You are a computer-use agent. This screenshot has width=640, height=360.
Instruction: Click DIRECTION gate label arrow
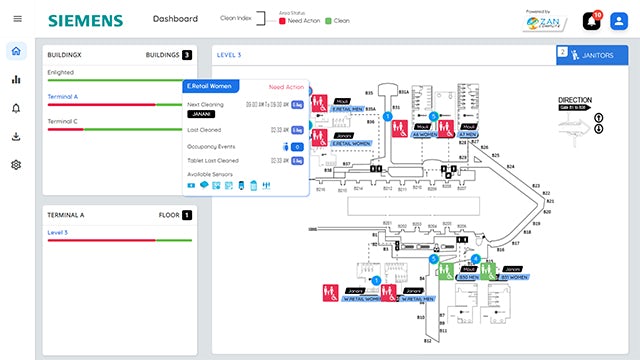click(575, 107)
